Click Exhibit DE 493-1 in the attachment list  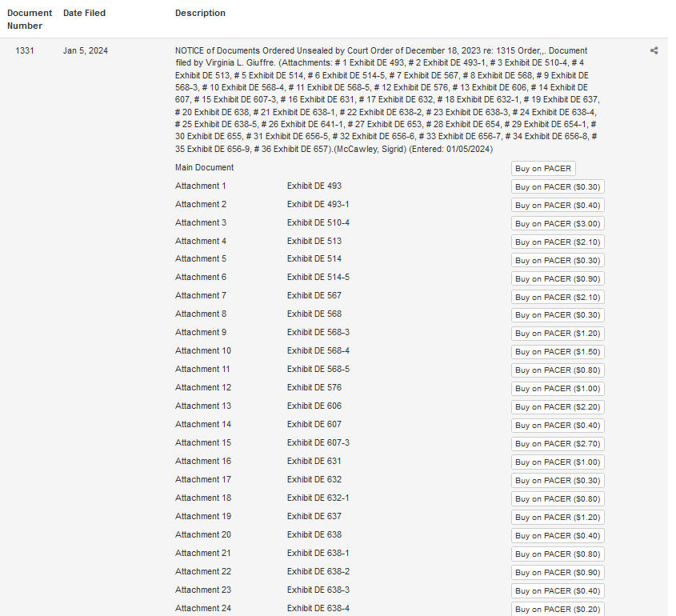(x=318, y=204)
